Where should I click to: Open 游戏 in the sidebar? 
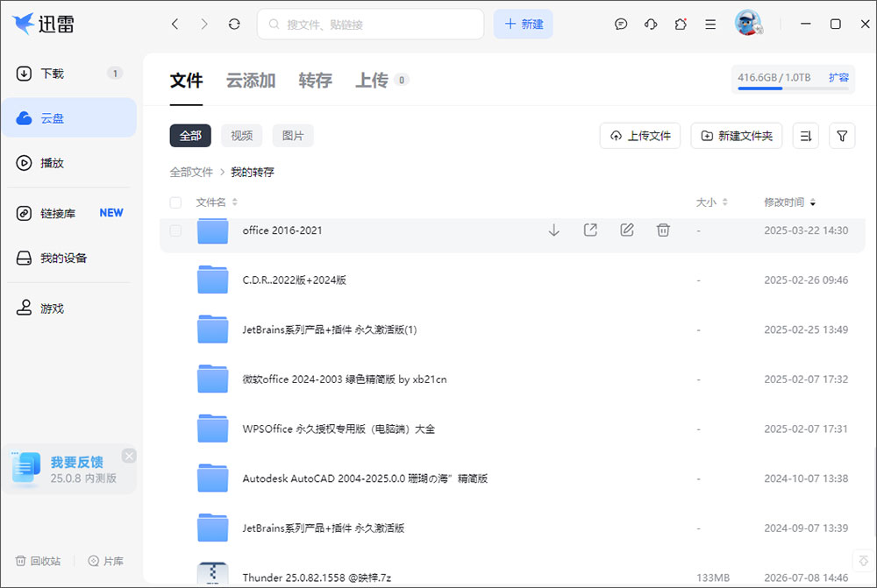coord(68,308)
